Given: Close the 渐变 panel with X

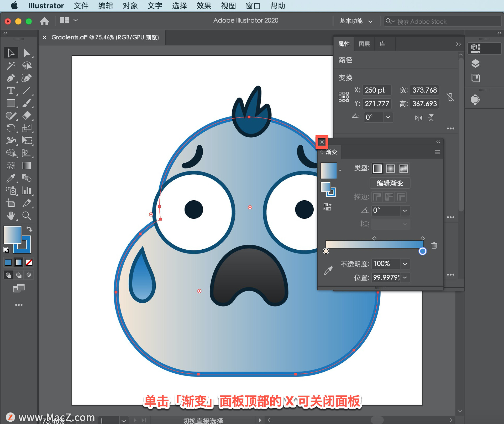Looking at the screenshot, I should click(322, 142).
